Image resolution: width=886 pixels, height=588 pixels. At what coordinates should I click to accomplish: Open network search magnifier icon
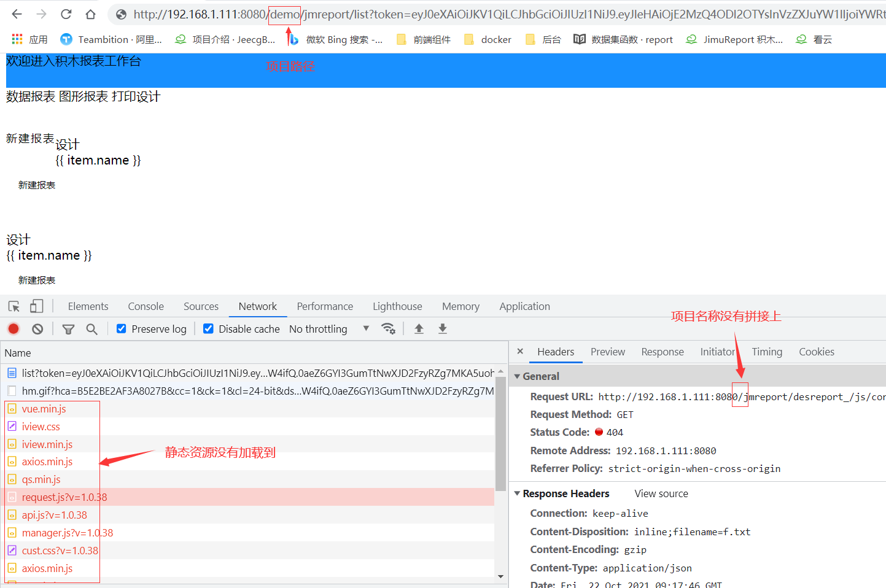(x=91, y=329)
